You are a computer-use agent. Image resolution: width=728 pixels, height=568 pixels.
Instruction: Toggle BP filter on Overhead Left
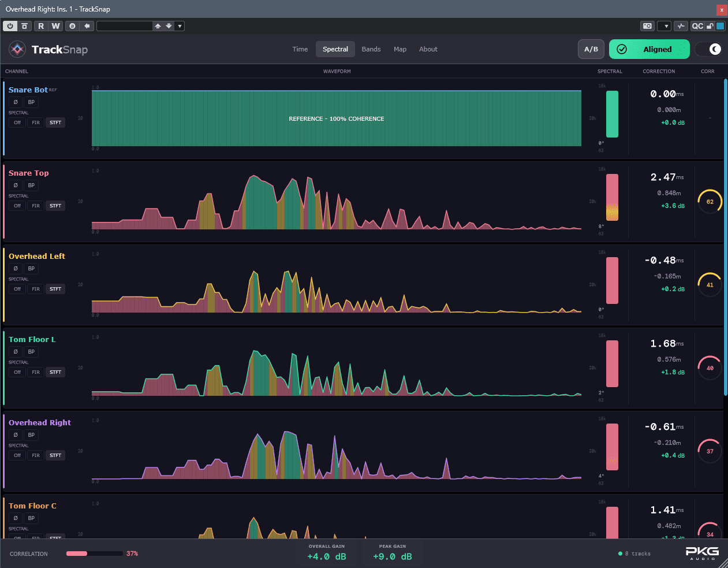[x=31, y=269]
